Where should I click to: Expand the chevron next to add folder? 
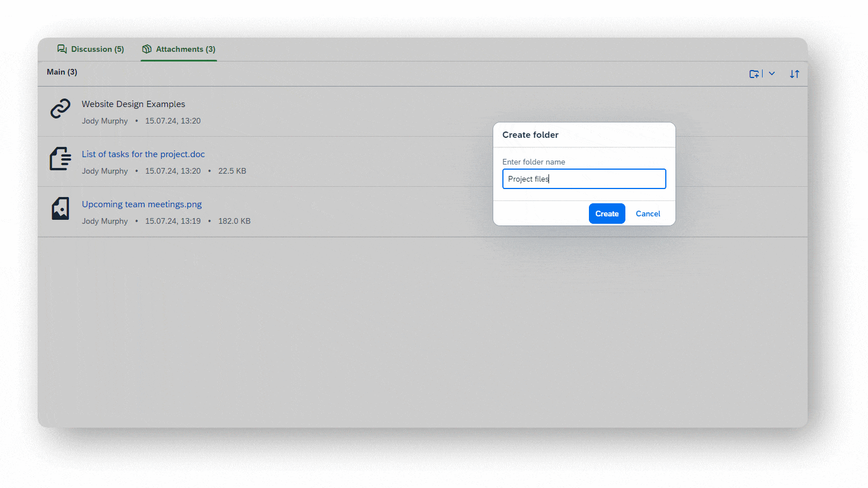coord(772,73)
